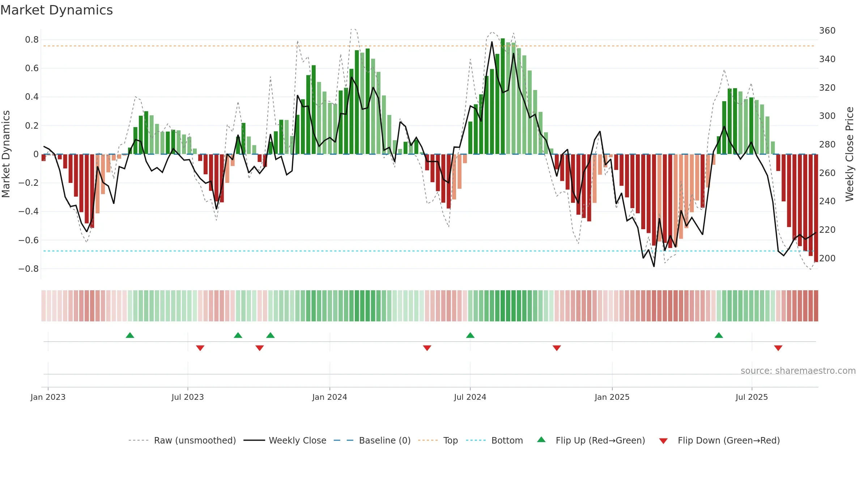The height and width of the screenshot is (488, 868).
Task: Click the 280 right axis tick label
Action: [827, 144]
